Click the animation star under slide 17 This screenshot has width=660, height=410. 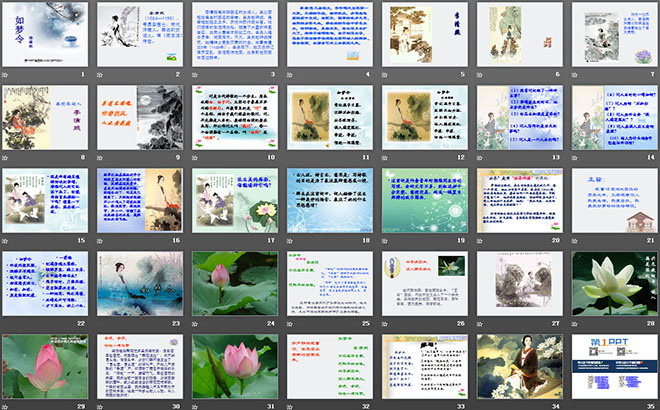click(x=195, y=241)
